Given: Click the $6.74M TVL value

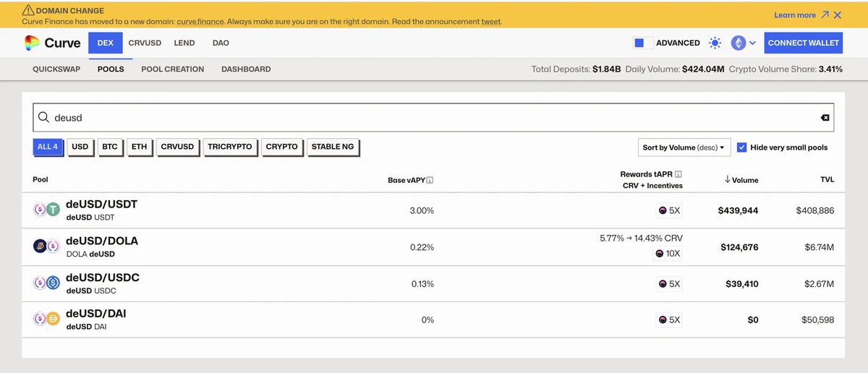Looking at the screenshot, I should 820,247.
